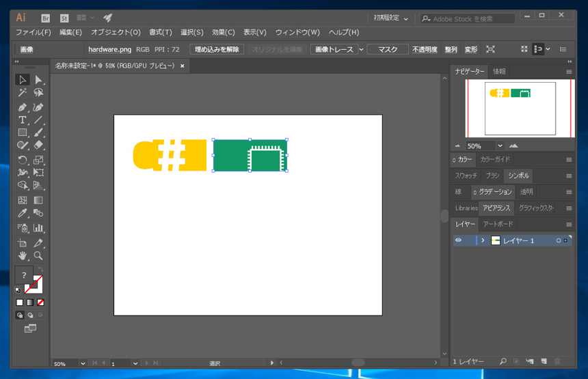The image size is (588, 379).
Task: Toggle visibility of レイヤー 1
Action: (458, 240)
